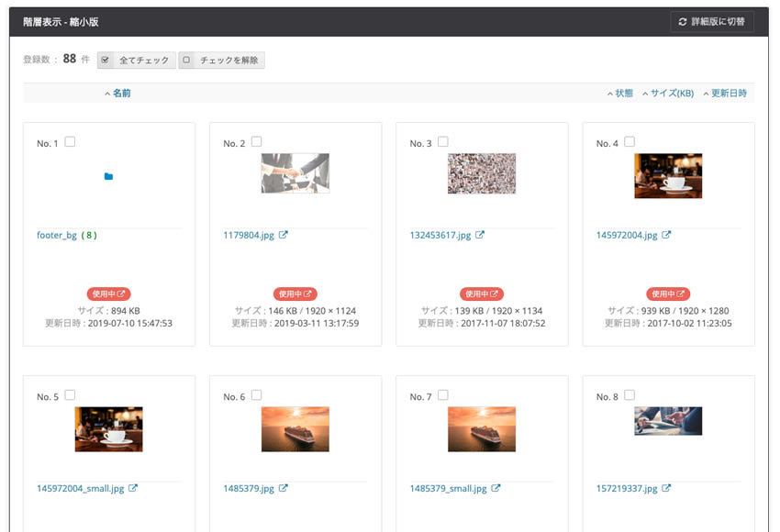Open the 1485379.jpg file link
Image resolution: width=780 pixels, height=532 pixels.
249,488
